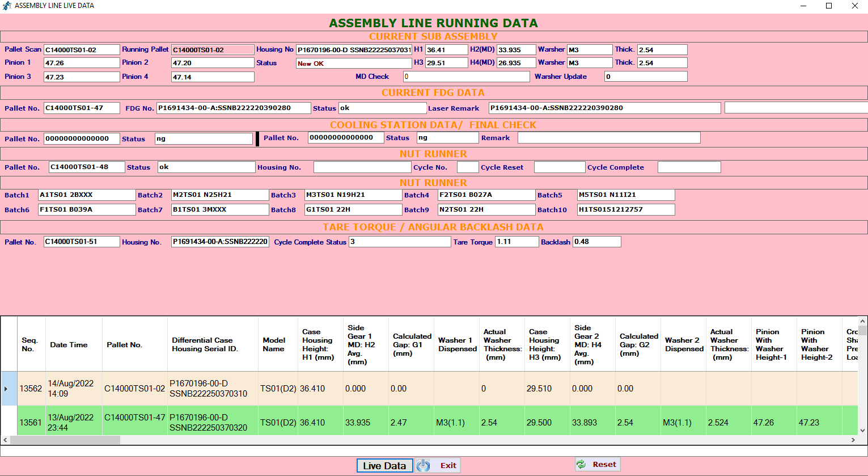Click the Differential Case Housing Serial ID header
This screenshot has height=476, width=868.
213,344
